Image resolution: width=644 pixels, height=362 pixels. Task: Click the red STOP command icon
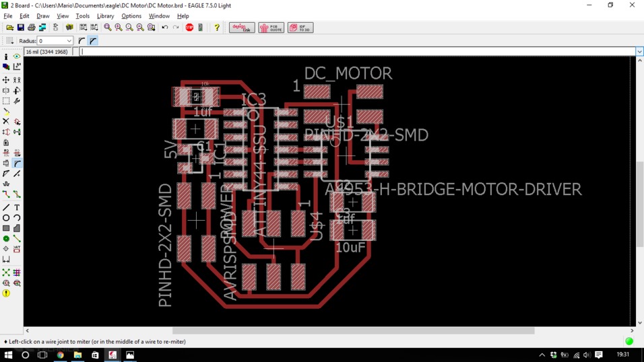pos(189,28)
